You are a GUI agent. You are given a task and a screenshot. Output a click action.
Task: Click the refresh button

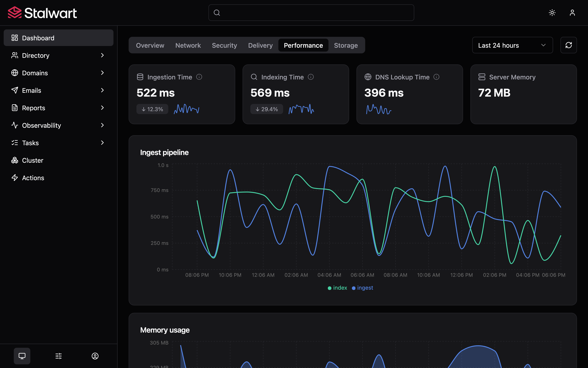click(569, 45)
